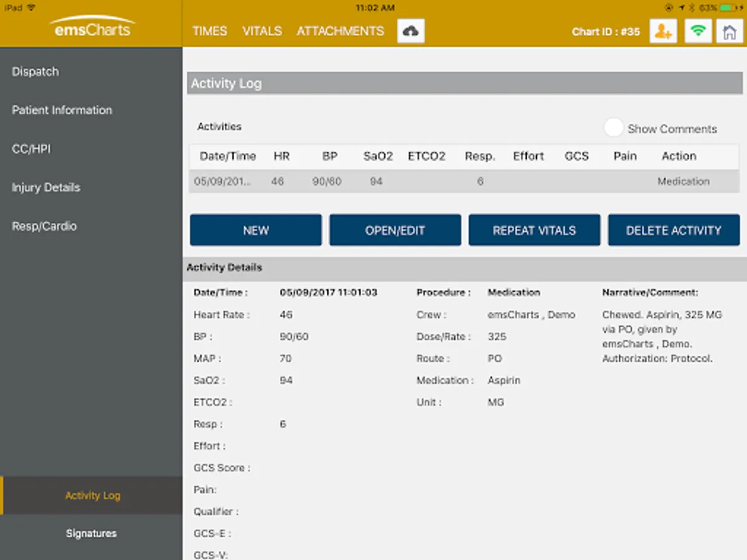Create a NEW activity
Image resolution: width=747 pixels, height=560 pixels.
click(x=256, y=230)
